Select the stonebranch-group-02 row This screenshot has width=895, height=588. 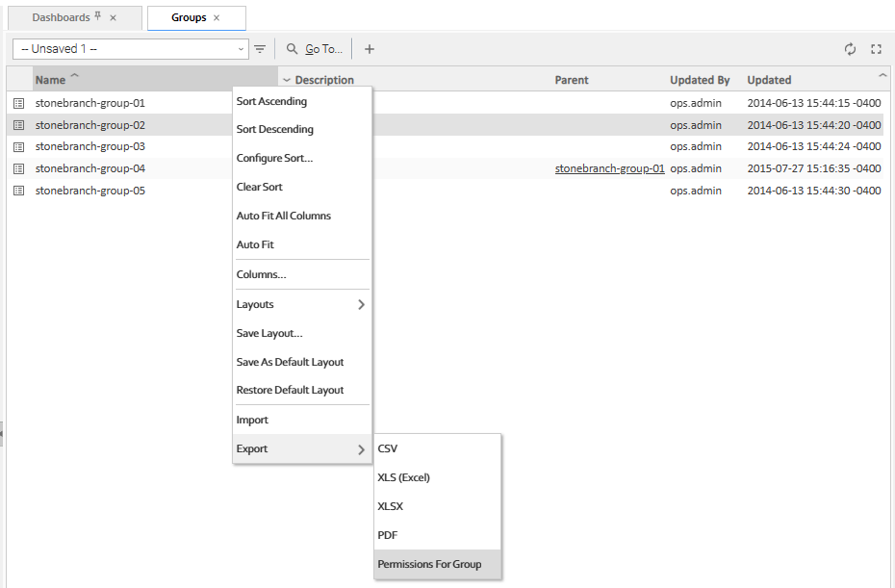(x=90, y=125)
